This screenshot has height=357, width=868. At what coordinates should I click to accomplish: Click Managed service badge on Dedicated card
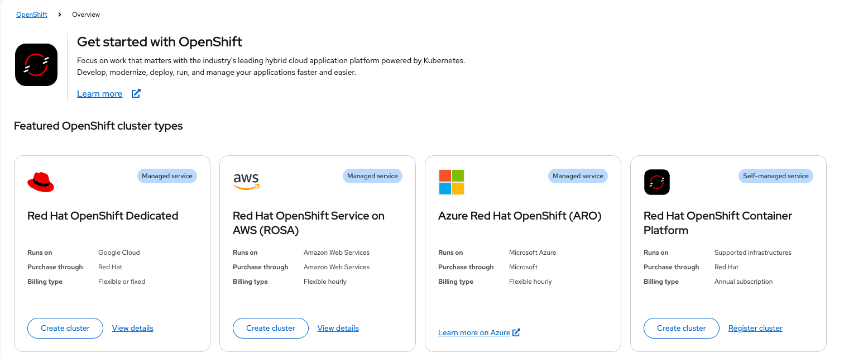(167, 176)
